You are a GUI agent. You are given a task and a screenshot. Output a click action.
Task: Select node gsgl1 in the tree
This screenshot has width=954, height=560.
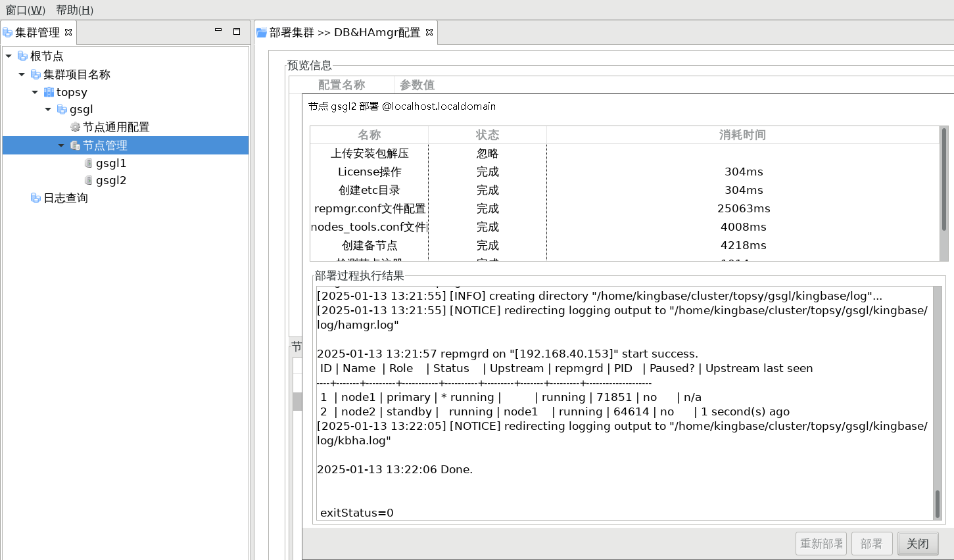coord(110,163)
